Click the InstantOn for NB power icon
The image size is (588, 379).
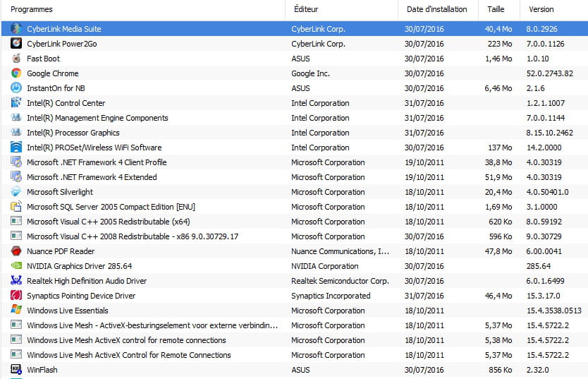tap(16, 88)
